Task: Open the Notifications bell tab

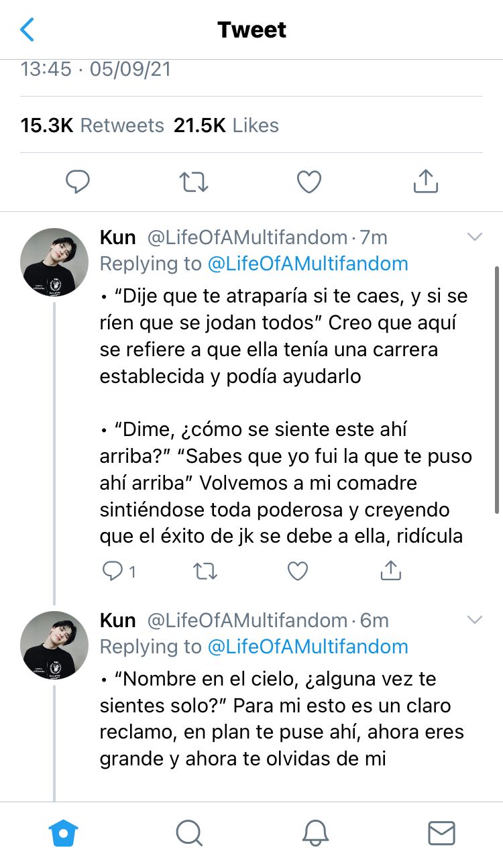Action: pos(315,833)
